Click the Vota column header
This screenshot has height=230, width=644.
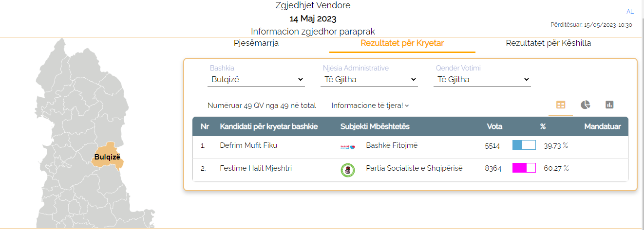pyautogui.click(x=495, y=126)
